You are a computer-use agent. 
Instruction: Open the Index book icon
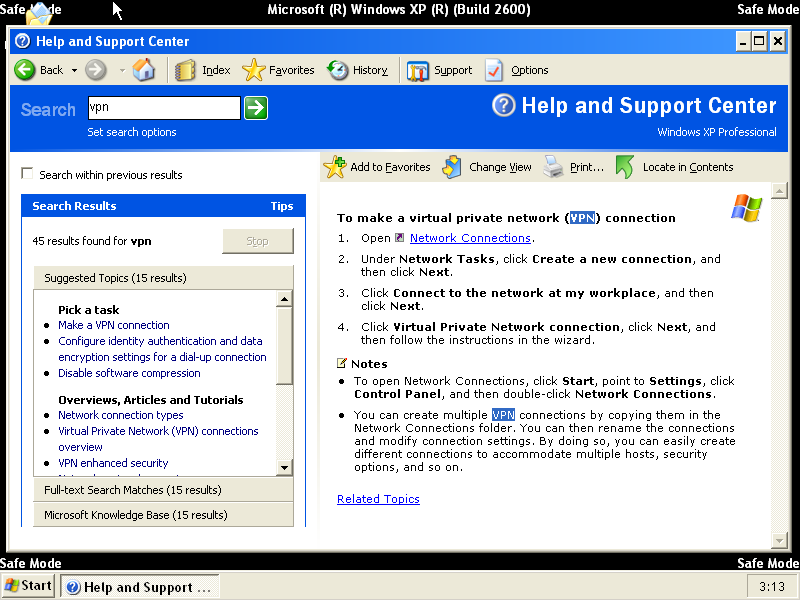(185, 70)
